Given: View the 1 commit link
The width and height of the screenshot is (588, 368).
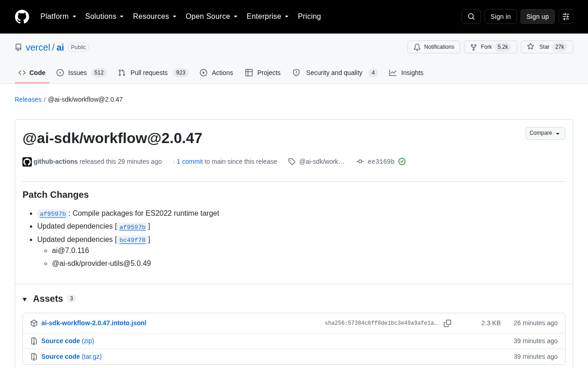Looking at the screenshot, I should tap(190, 161).
